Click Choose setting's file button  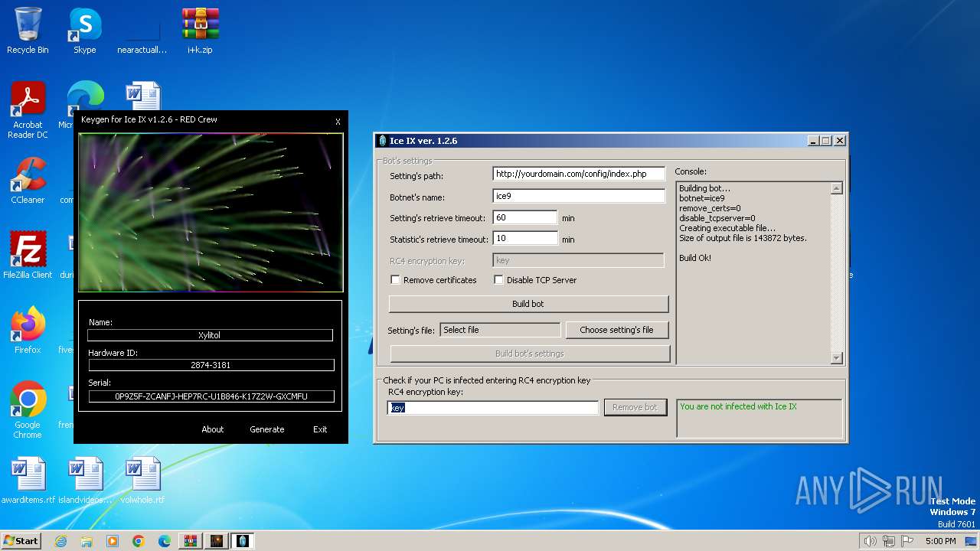pos(616,330)
